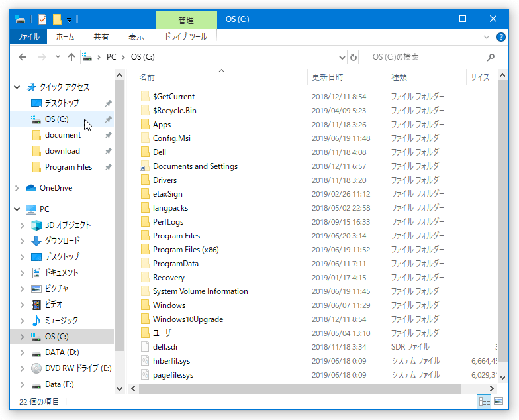Select the Program Files (x86) folder
Viewport: 519px width, 420px height.
(x=185, y=249)
